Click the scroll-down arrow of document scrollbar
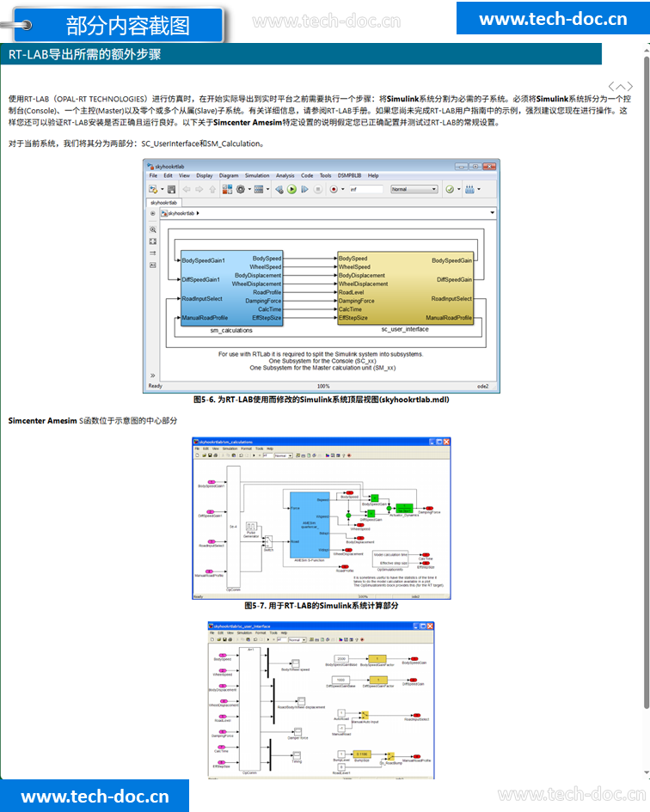The image size is (650, 812). pyautogui.click(x=647, y=772)
